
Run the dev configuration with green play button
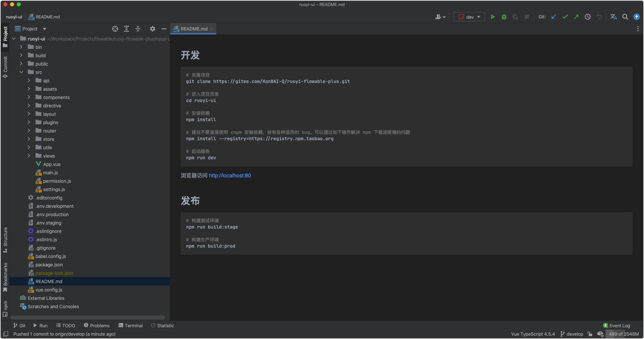pyautogui.click(x=493, y=17)
